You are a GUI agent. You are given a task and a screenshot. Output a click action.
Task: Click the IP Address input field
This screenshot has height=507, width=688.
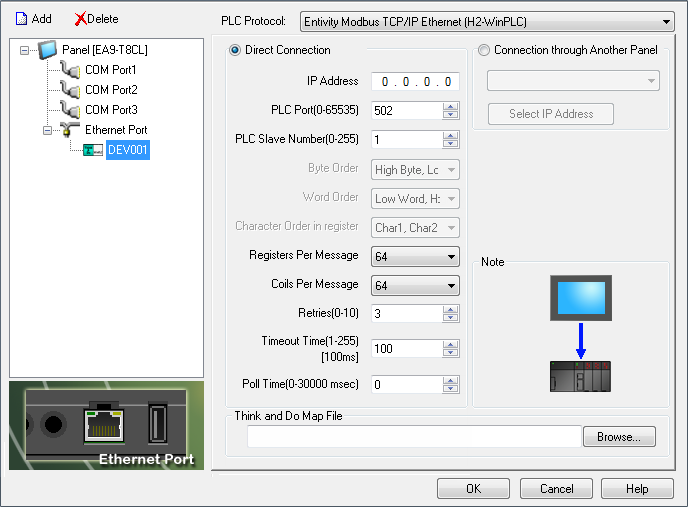pos(415,82)
